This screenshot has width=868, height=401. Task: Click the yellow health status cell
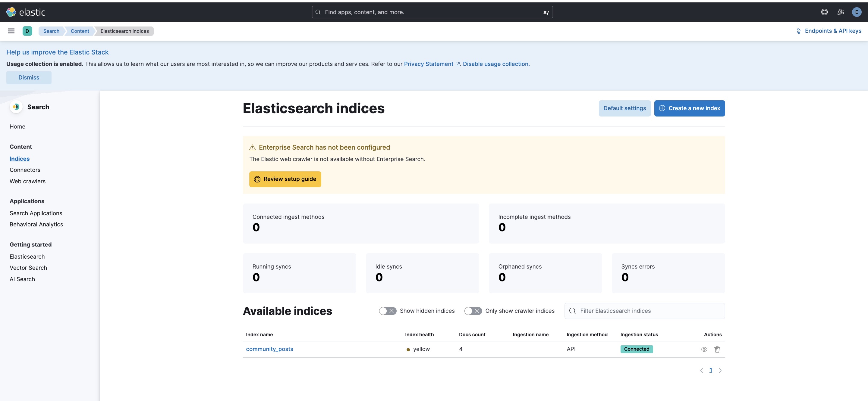418,349
